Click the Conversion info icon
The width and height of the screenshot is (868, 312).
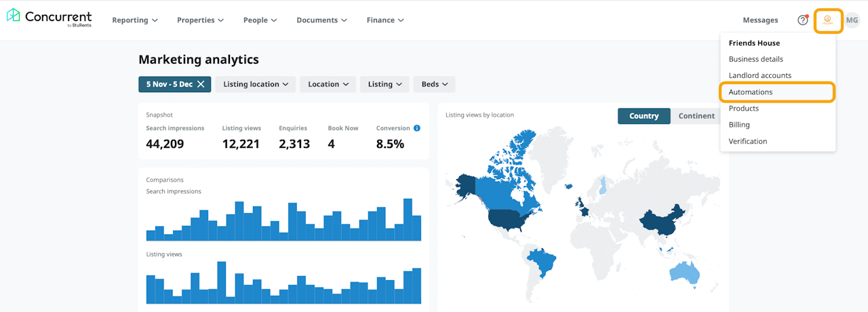(x=417, y=128)
